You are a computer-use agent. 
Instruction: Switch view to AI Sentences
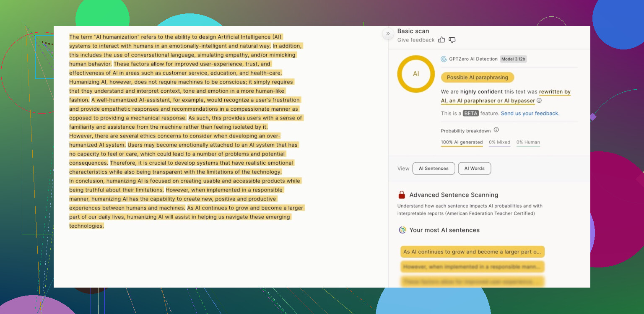coord(434,169)
